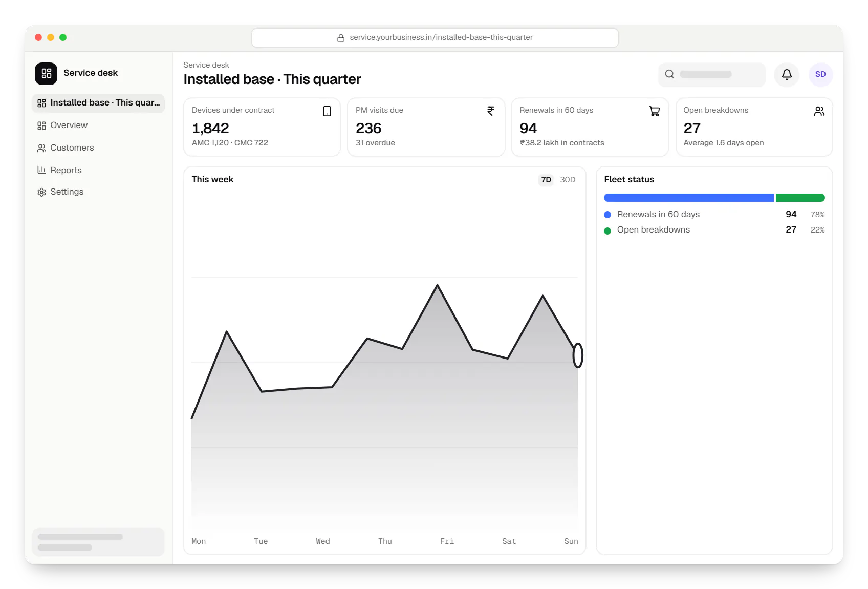Click the blue Renewals segment of fleet bar

click(689, 198)
